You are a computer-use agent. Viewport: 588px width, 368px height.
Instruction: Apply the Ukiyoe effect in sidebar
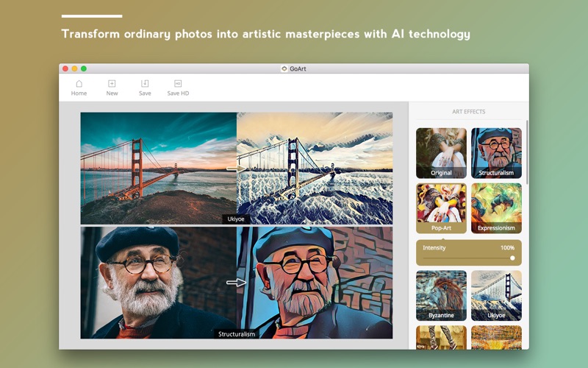click(x=496, y=295)
